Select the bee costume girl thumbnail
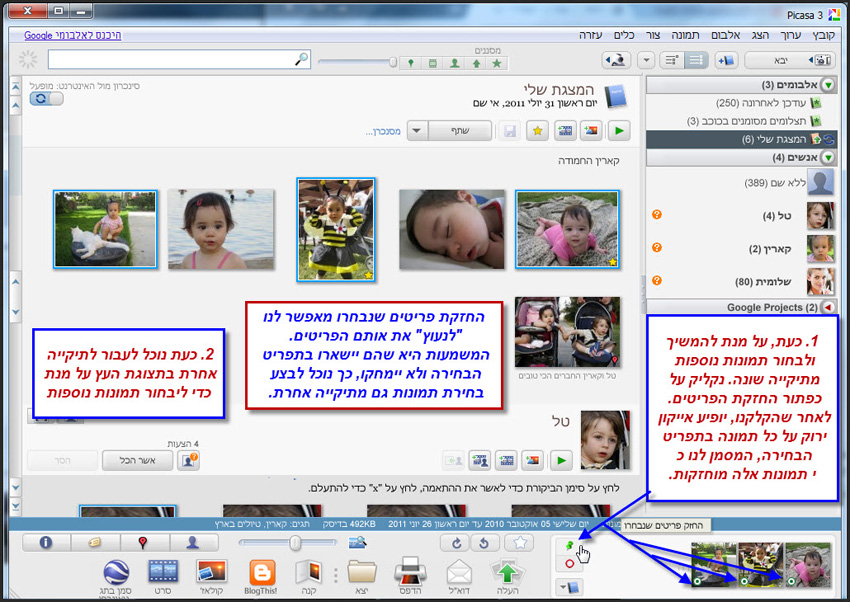The width and height of the screenshot is (850, 602). (336, 229)
